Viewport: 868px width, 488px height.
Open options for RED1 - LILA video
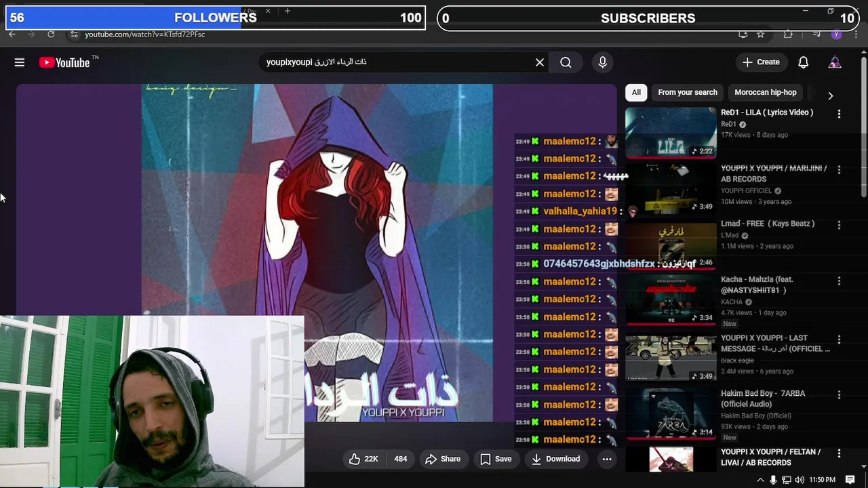[839, 114]
